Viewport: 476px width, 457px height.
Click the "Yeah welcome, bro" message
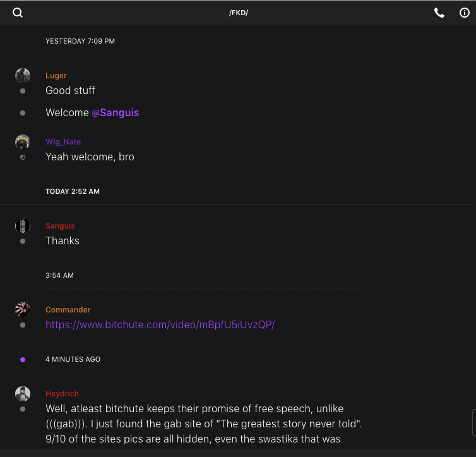[90, 157]
